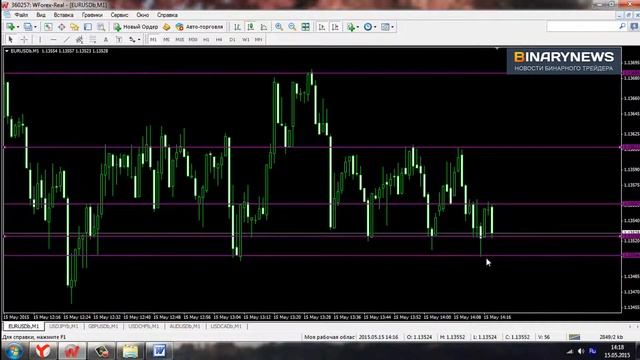This screenshot has width=640, height=360.
Task: Switch to the USDCHFb,M1 chart tab
Action: click(x=144, y=326)
